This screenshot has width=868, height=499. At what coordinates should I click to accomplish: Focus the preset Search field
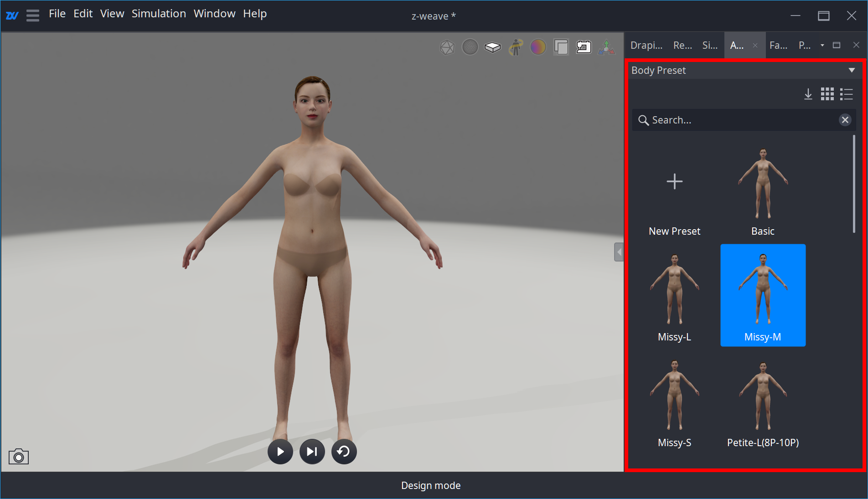[744, 120]
